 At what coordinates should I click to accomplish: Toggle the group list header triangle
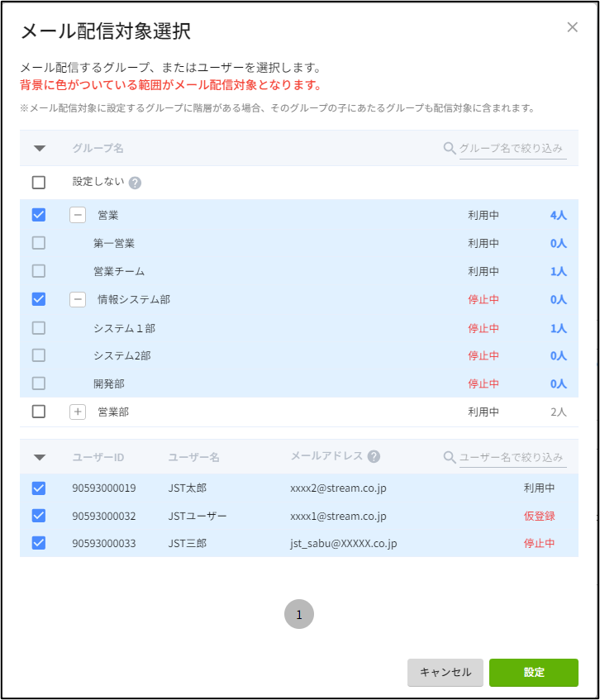pyautogui.click(x=40, y=149)
